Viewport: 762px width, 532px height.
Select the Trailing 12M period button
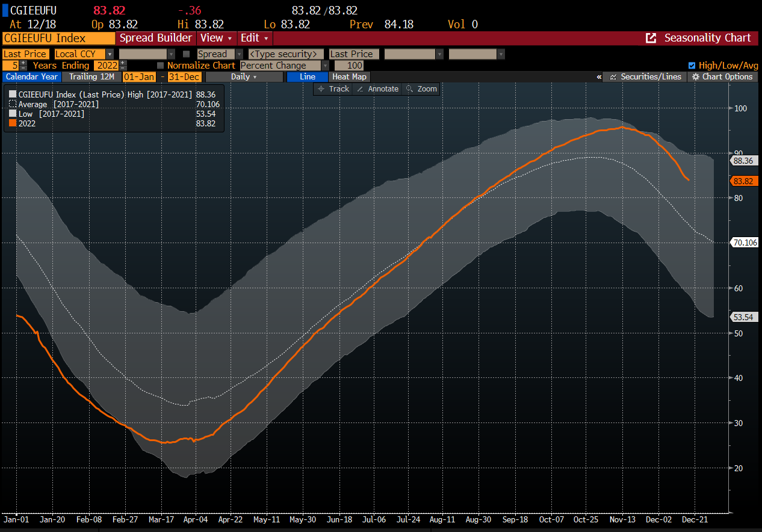click(x=91, y=76)
